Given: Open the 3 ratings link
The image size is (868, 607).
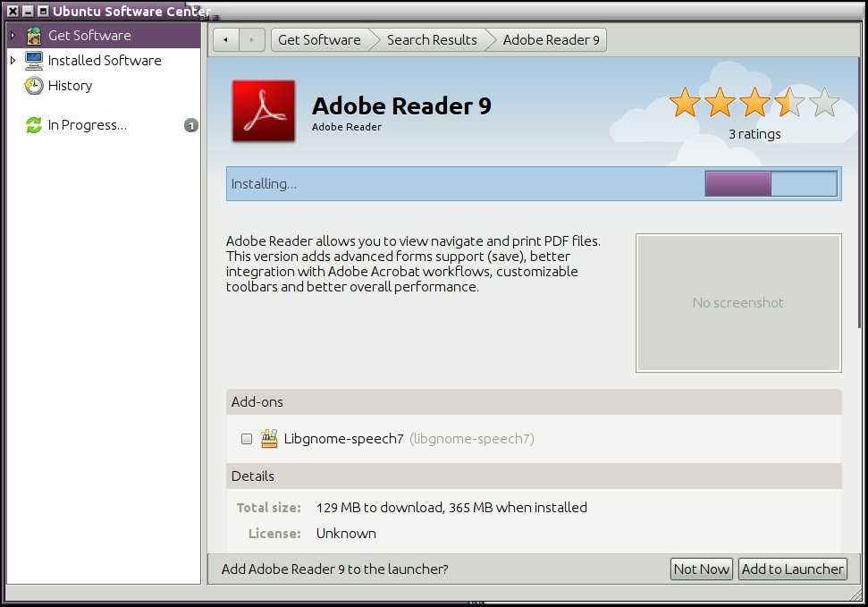Looking at the screenshot, I should pos(754,134).
